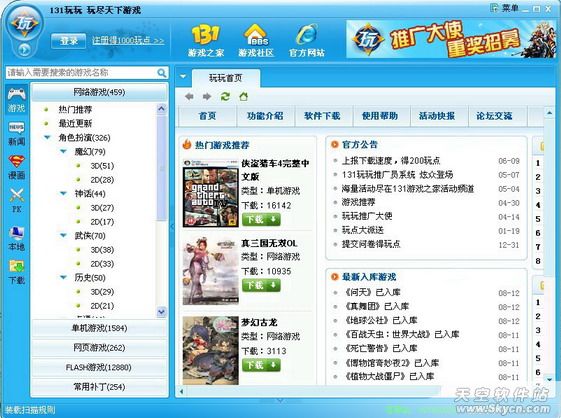This screenshot has width=561, height=418.
Task: Go forward with the right arrow icon
Action: [207, 96]
